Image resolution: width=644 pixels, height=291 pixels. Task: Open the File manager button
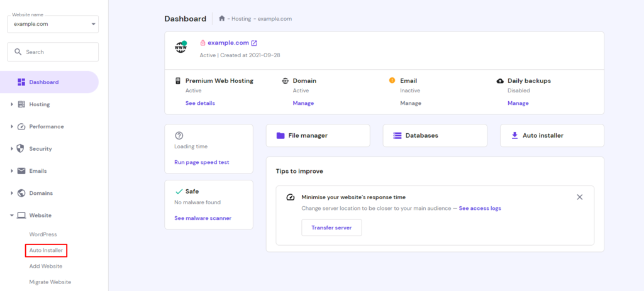pos(318,135)
